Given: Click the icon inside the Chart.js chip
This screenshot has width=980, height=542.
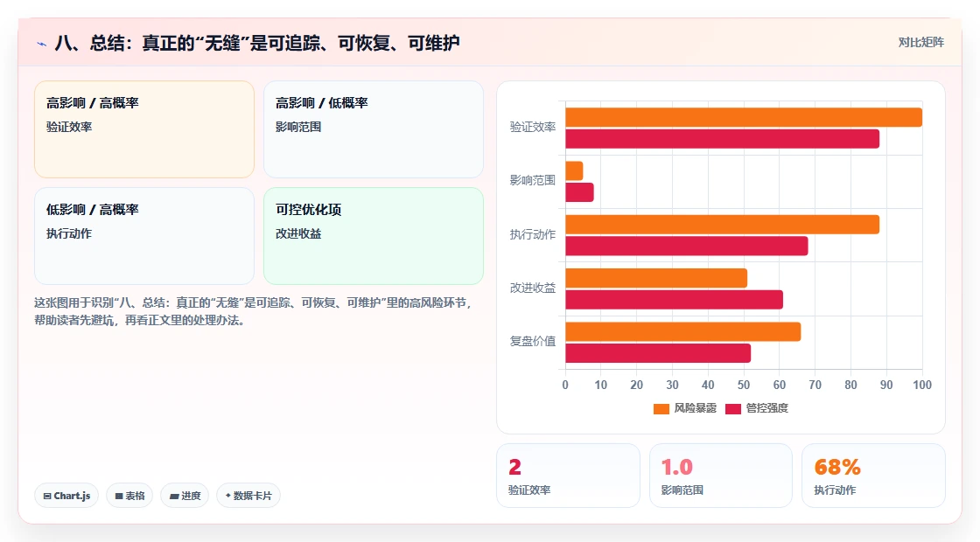Looking at the screenshot, I should pos(47,497).
